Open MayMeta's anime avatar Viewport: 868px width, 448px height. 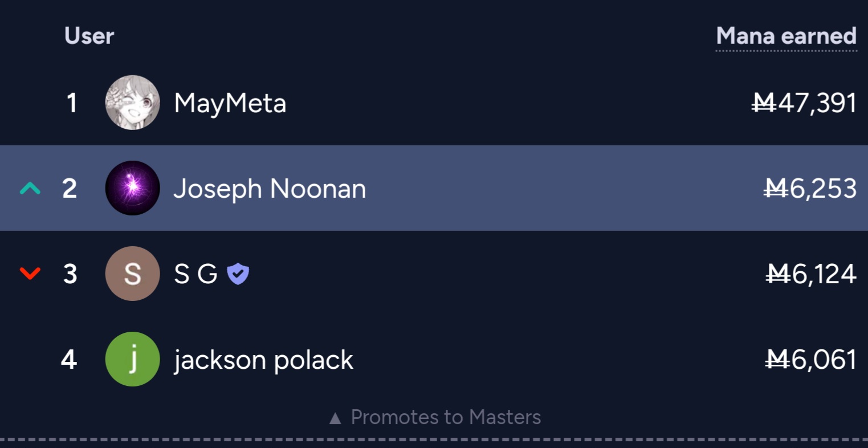pyautogui.click(x=132, y=103)
